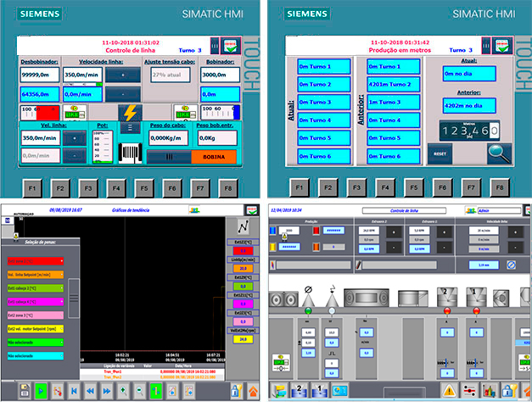Click the save/floppy icon in trend toolbar
Image resolution: width=532 pixels, height=402 pixels.
point(25,391)
